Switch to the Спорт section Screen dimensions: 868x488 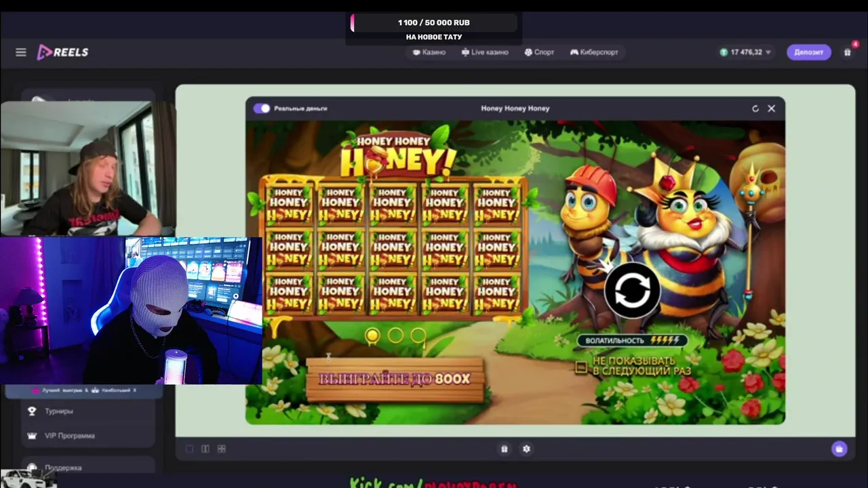pos(539,52)
